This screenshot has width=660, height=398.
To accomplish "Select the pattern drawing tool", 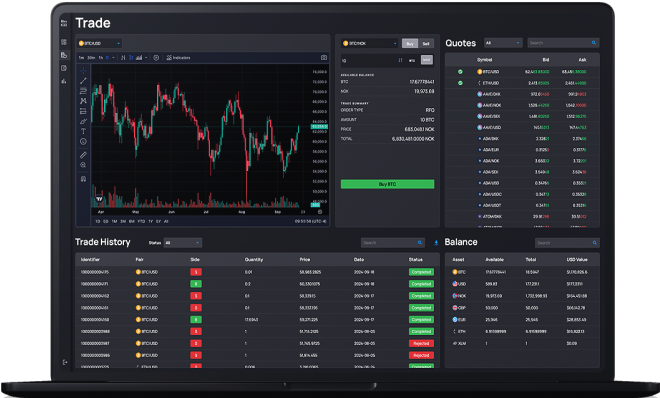I will tap(83, 101).
